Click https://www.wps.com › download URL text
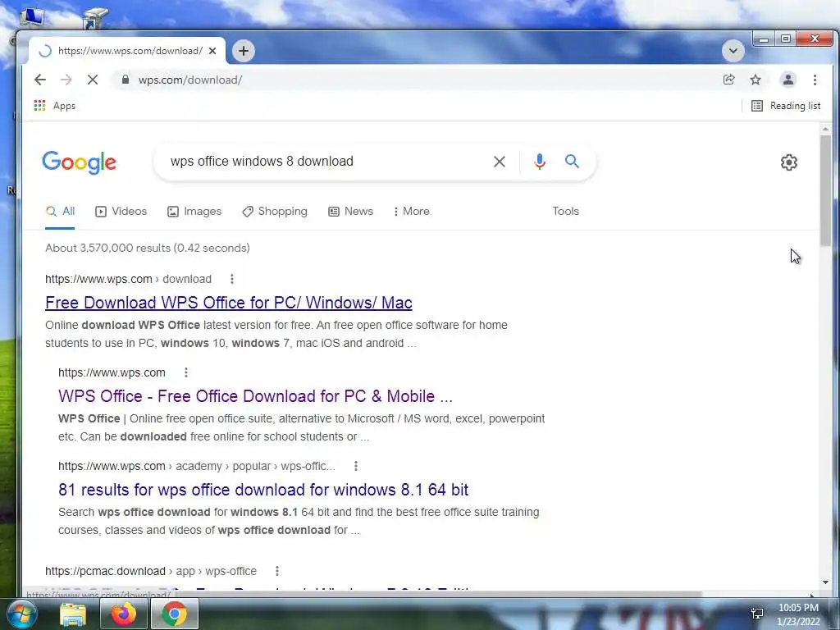 tap(129, 279)
